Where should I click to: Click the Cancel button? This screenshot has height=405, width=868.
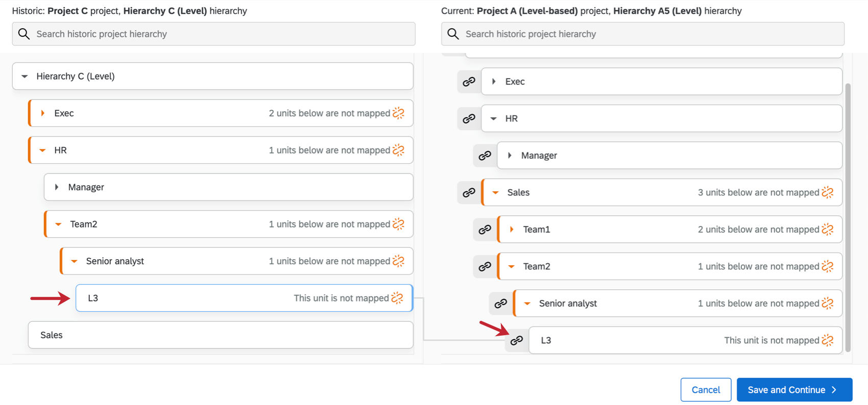(706, 390)
